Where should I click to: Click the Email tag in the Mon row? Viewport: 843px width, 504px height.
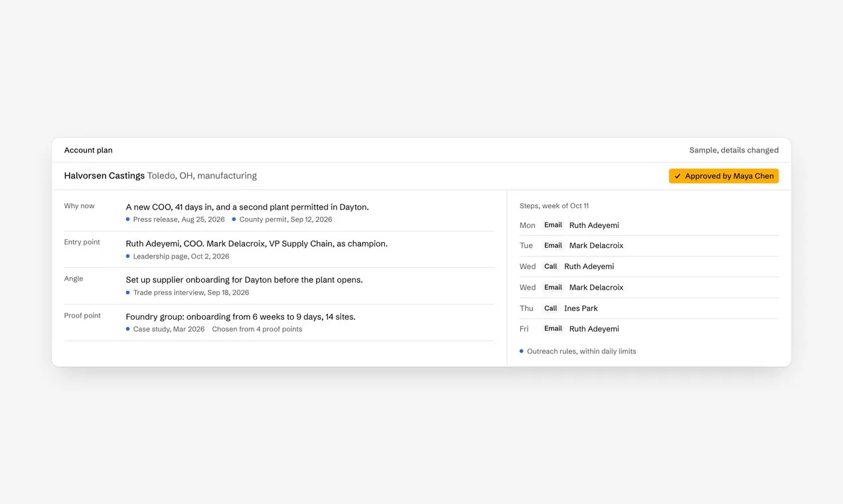click(553, 225)
